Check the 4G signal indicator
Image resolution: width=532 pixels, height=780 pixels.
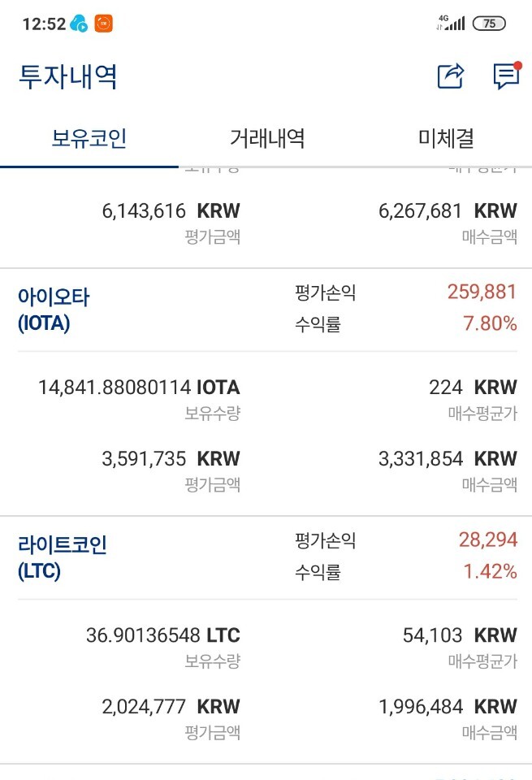(452, 21)
